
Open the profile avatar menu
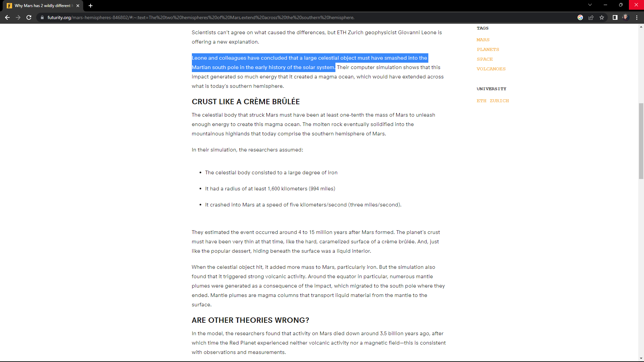[626, 17]
